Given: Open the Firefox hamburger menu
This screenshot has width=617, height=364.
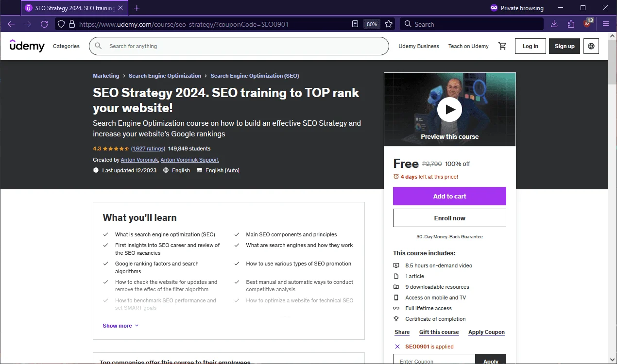Looking at the screenshot, I should pyautogui.click(x=606, y=24).
